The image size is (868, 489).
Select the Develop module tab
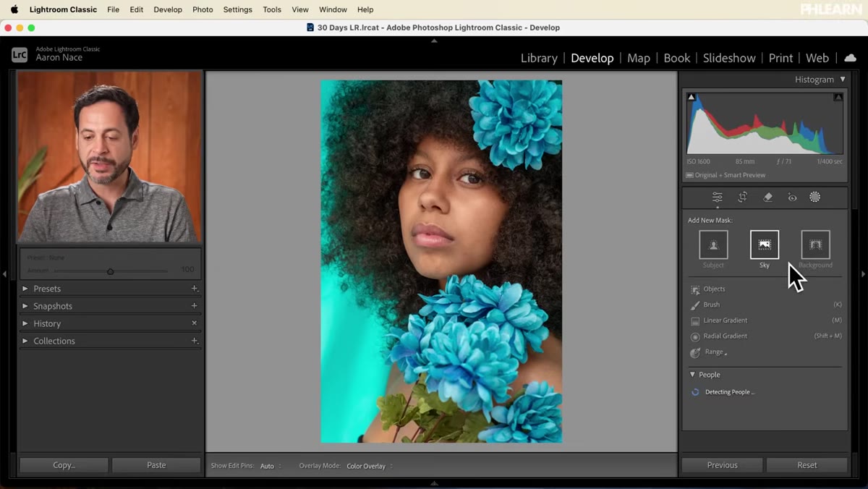pos(592,58)
